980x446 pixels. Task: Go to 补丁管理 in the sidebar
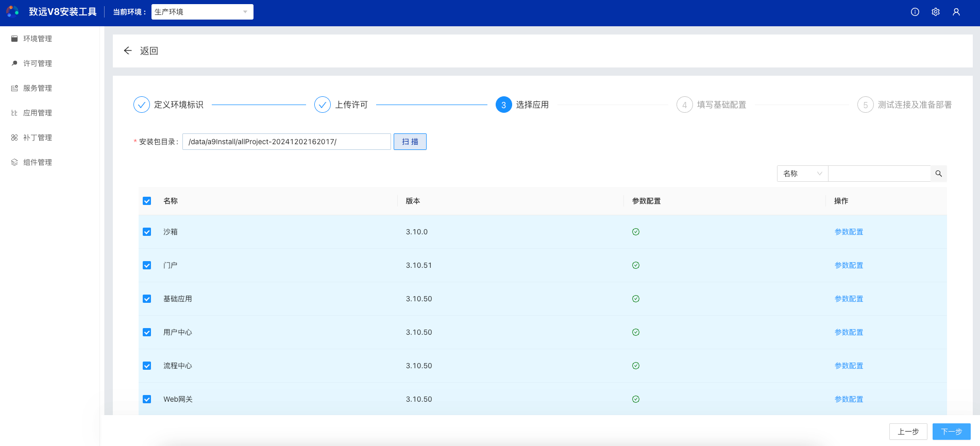pyautogui.click(x=37, y=138)
